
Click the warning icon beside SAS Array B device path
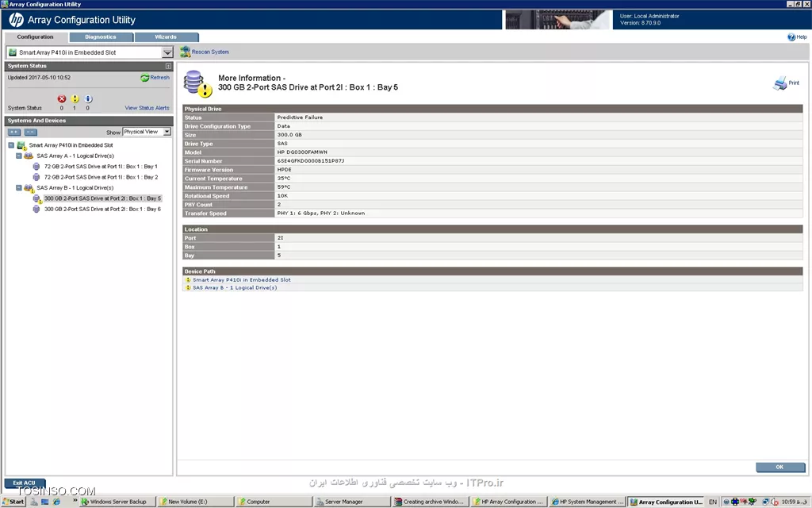(x=188, y=287)
